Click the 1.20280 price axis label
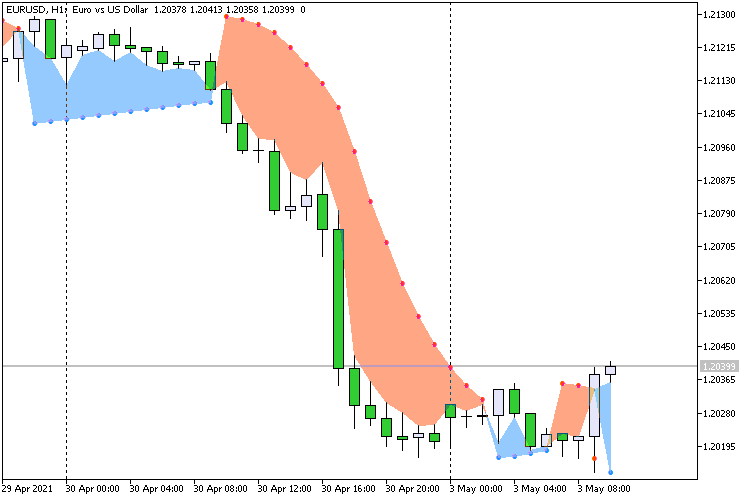 point(719,413)
